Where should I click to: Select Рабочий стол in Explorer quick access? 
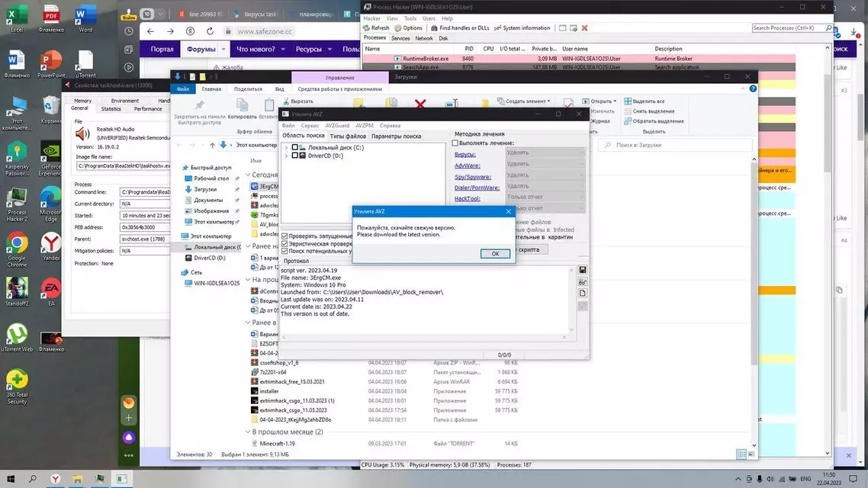pyautogui.click(x=211, y=178)
